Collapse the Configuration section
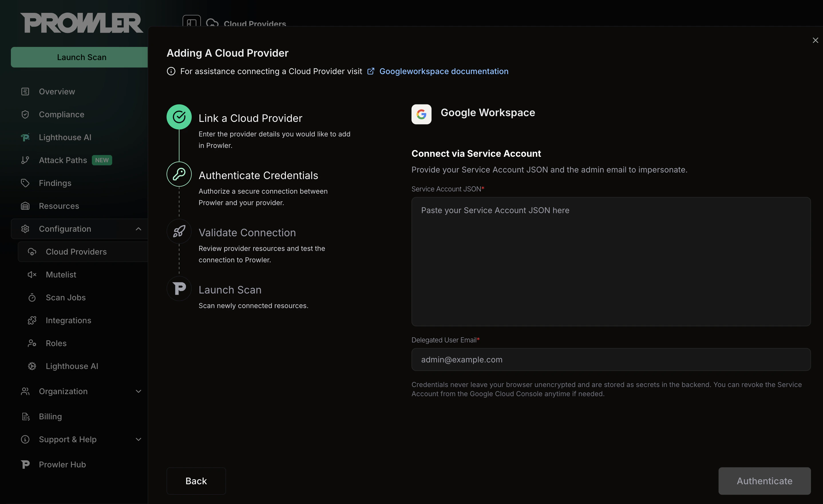Viewport: 823px width, 504px height. (x=138, y=229)
